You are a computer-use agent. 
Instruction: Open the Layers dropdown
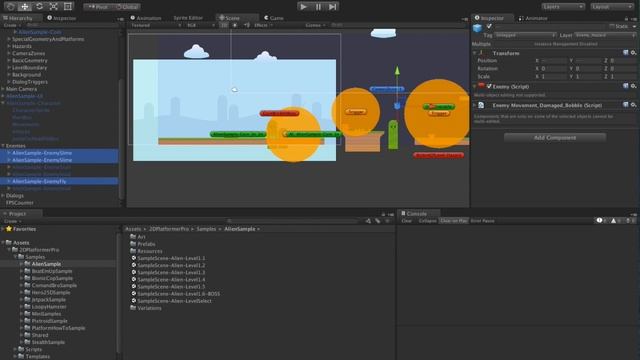coord(563,7)
